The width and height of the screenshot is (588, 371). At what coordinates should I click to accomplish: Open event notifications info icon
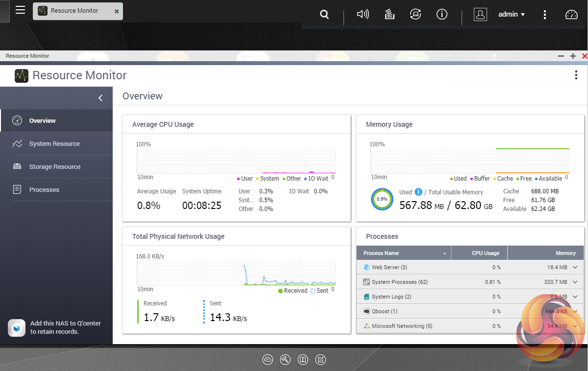tap(442, 14)
